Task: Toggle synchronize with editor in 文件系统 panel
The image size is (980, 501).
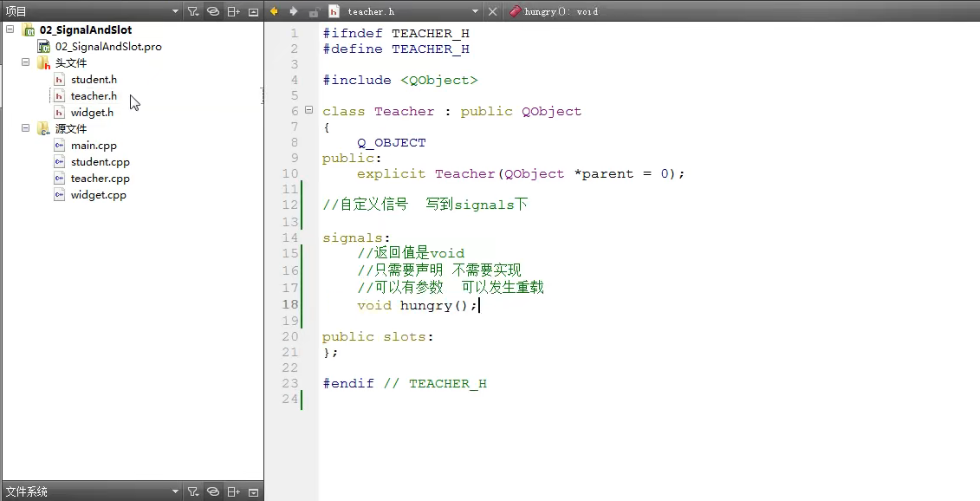Action: point(213,491)
